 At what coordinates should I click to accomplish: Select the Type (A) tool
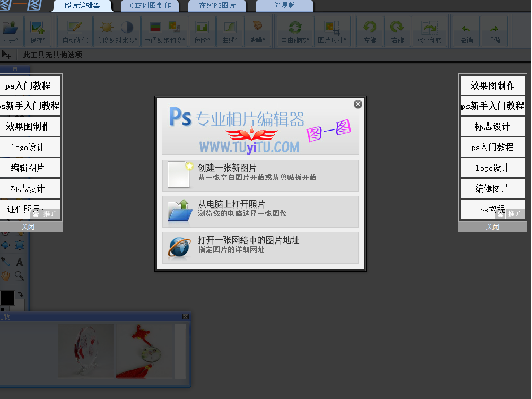pyautogui.click(x=20, y=262)
